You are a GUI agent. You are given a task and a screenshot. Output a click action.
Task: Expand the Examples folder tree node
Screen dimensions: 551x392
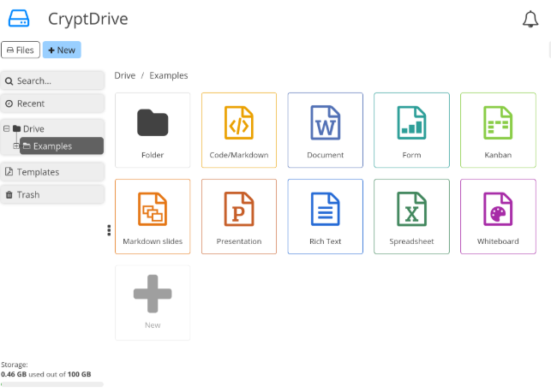(16, 146)
